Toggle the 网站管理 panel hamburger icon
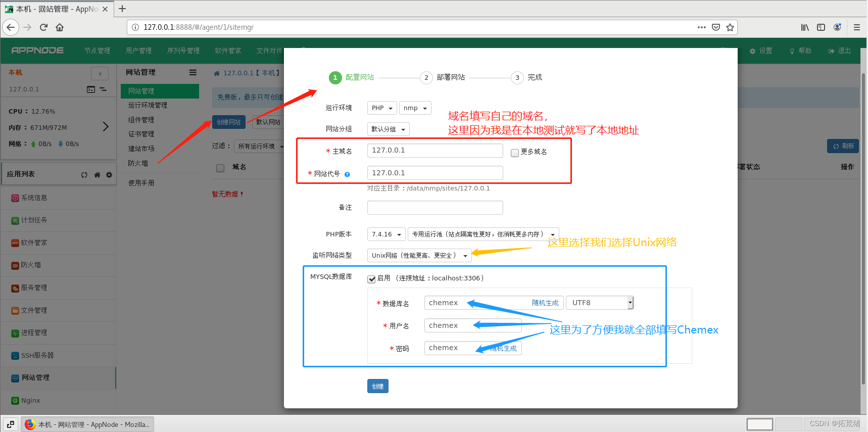868x432 pixels. (193, 72)
